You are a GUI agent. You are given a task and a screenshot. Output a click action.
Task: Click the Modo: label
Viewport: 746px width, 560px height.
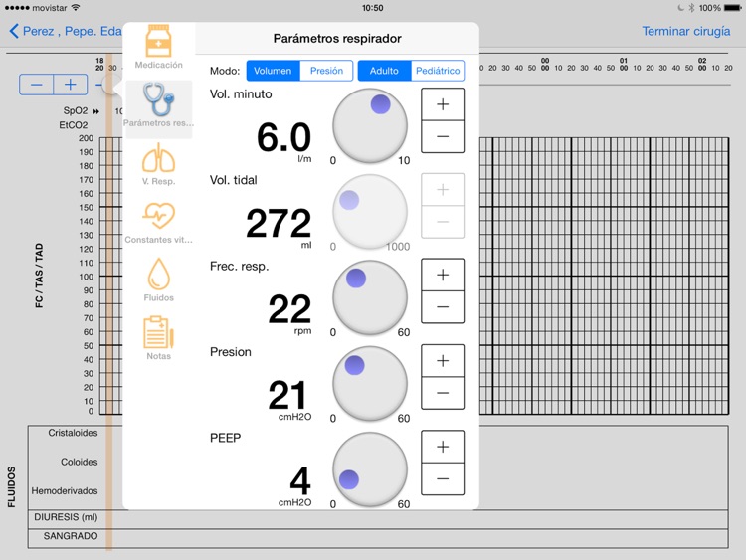225,71
